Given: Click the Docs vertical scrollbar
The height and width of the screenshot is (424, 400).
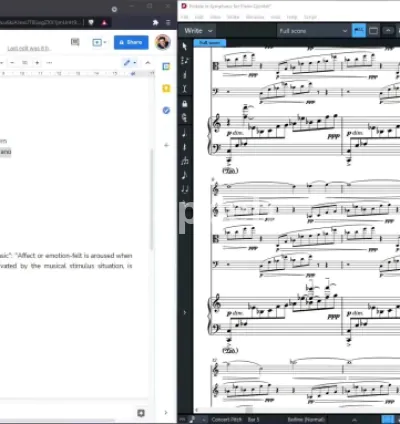Looking at the screenshot, I should [x=151, y=199].
